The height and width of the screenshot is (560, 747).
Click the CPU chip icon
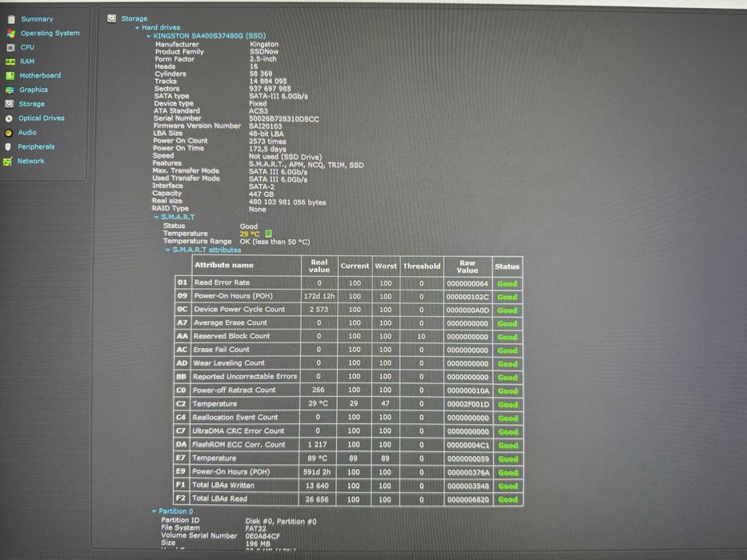point(10,48)
